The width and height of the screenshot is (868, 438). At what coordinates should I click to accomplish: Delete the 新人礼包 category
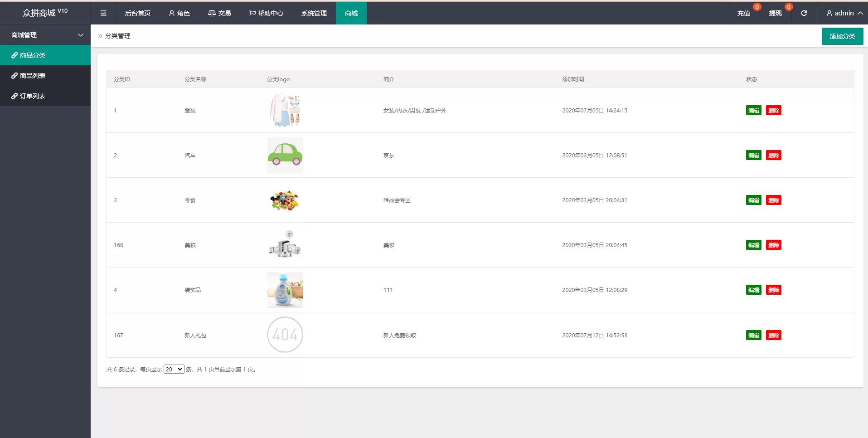773,335
